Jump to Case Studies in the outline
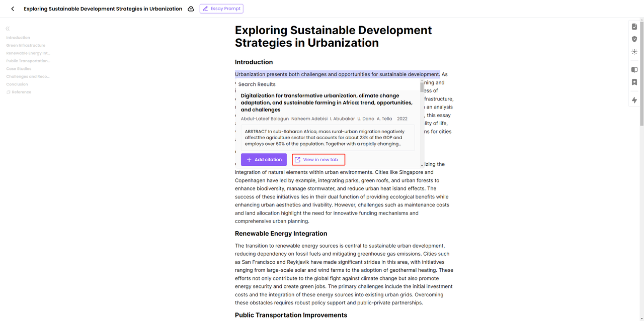This screenshot has height=321, width=644. 19,69
